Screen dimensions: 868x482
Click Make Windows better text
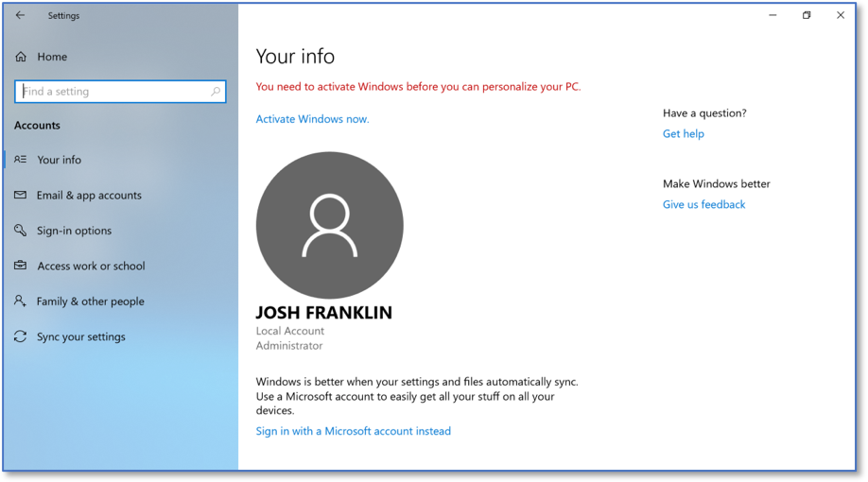[x=717, y=183]
